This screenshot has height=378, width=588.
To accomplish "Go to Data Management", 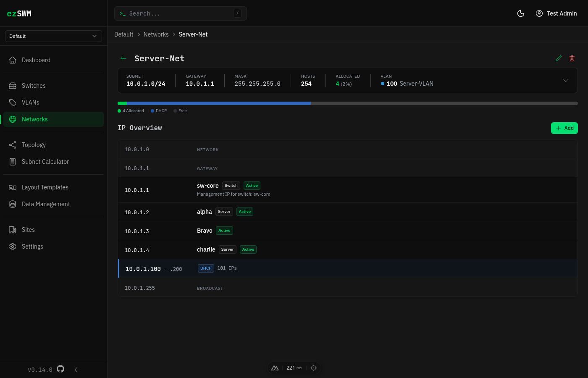I will 53,204.
